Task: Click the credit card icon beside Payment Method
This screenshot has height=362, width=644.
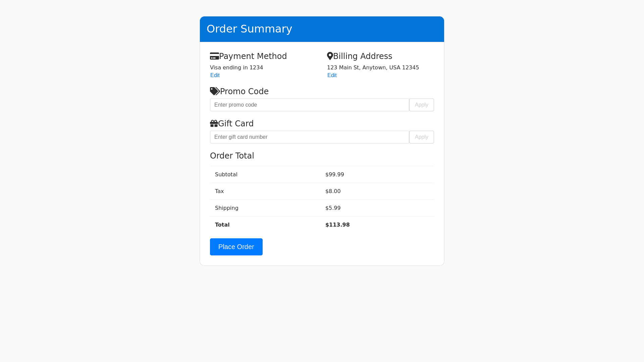Action: (x=214, y=56)
